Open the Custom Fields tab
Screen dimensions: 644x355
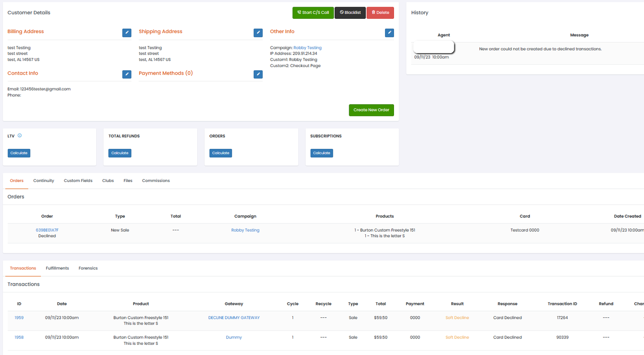(x=78, y=181)
